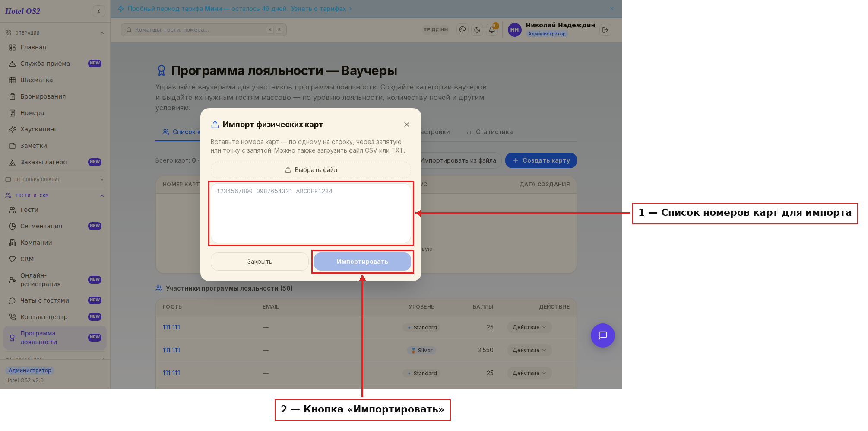Viewport: 868px width, 431px height.
Task: Click the CRM heart icon
Action: point(13,259)
